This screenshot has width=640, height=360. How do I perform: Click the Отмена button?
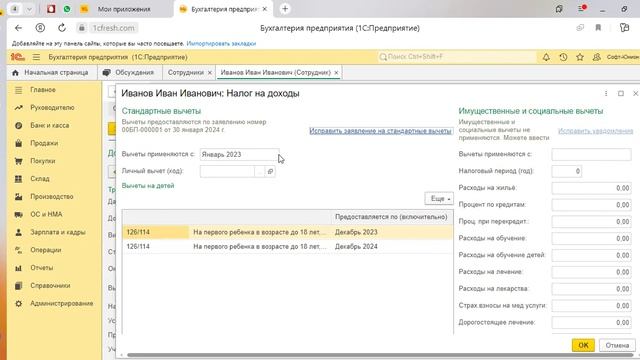tap(617, 345)
